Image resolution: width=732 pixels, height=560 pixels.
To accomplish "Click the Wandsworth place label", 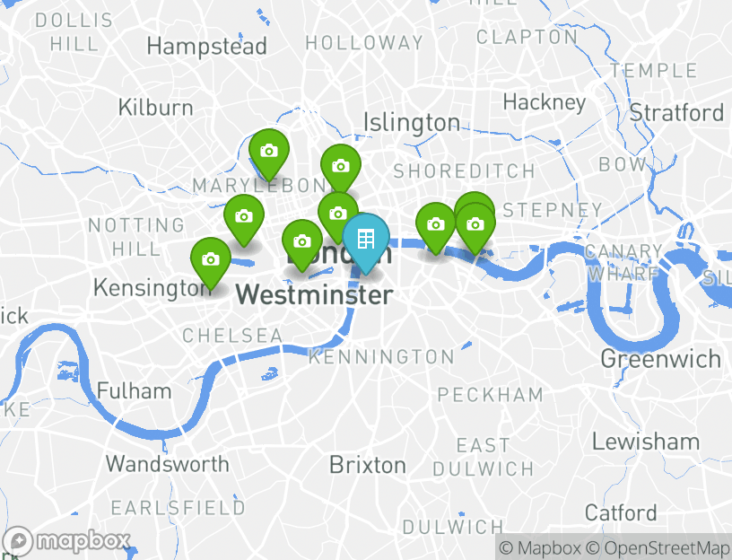I will pos(168,464).
